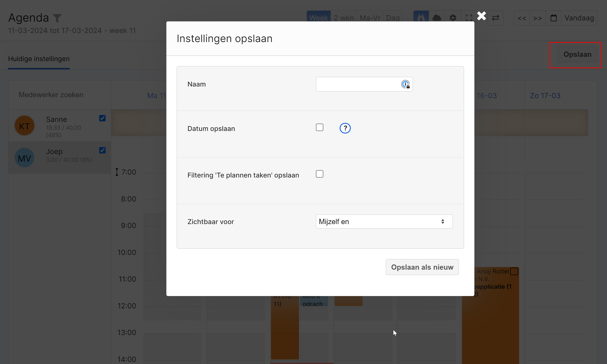
Task: Click Joep's name in employee list
Action: pyautogui.click(x=54, y=151)
